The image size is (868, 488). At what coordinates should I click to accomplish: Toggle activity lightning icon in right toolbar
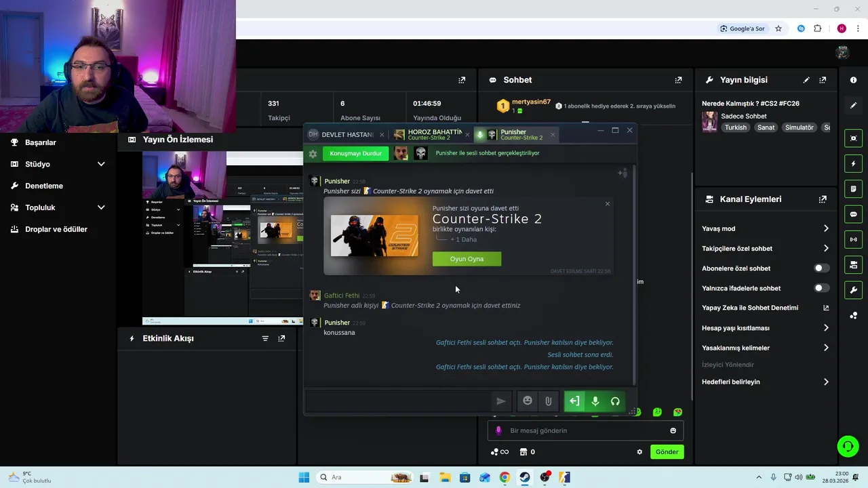click(853, 164)
